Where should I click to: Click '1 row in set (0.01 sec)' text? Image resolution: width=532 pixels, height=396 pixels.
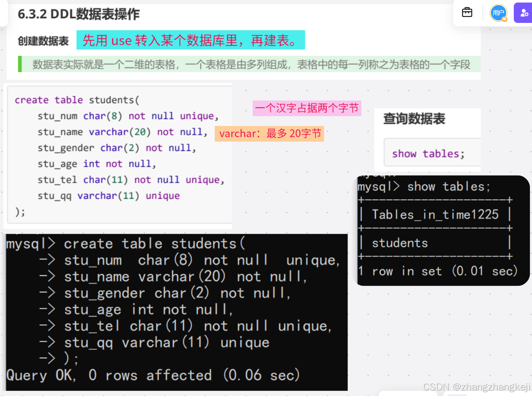[x=438, y=271]
